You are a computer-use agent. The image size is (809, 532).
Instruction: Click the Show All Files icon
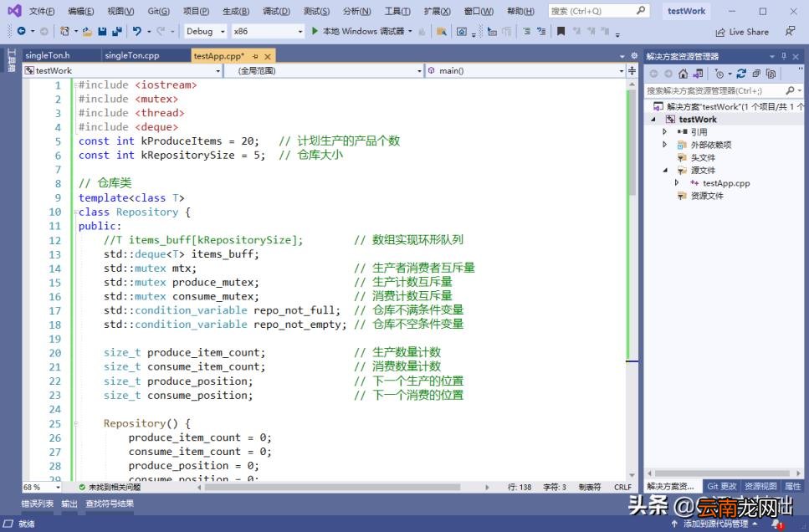point(771,74)
